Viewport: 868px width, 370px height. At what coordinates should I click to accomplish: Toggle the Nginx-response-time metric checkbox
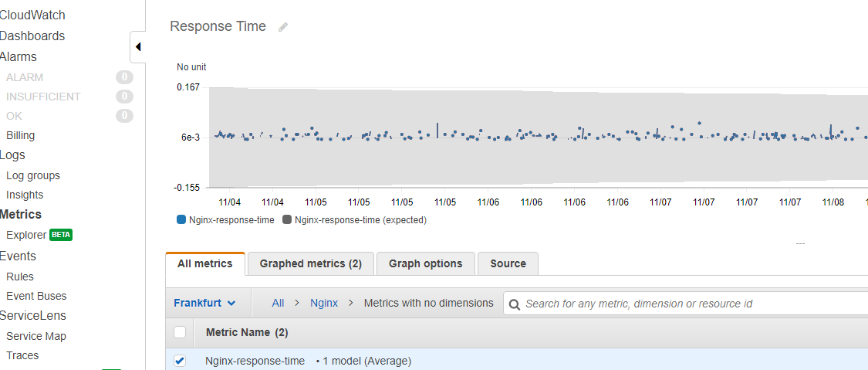point(180,362)
